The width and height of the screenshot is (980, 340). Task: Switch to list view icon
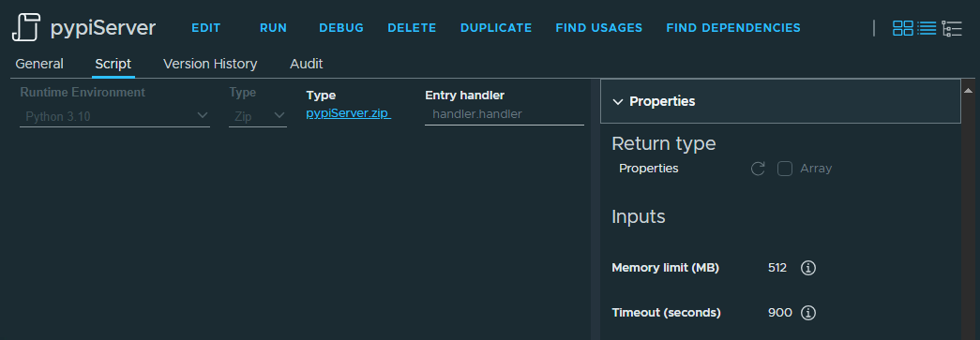(x=927, y=28)
